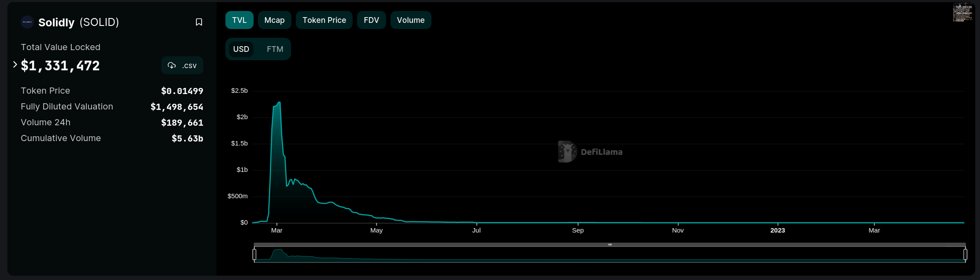The image size is (980, 280).
Task: Click the 2023 label on the time axis
Action: (777, 230)
